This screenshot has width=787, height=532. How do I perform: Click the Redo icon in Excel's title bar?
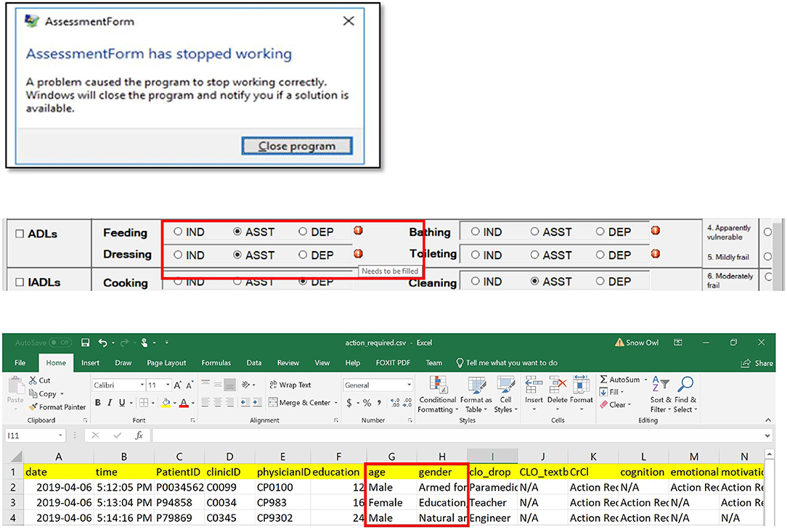[124, 343]
